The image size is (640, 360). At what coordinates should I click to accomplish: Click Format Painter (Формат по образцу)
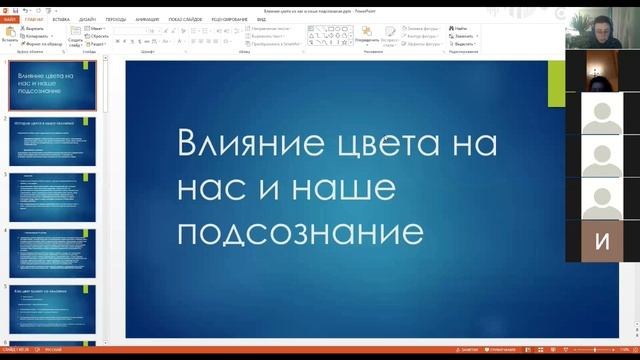[41, 44]
